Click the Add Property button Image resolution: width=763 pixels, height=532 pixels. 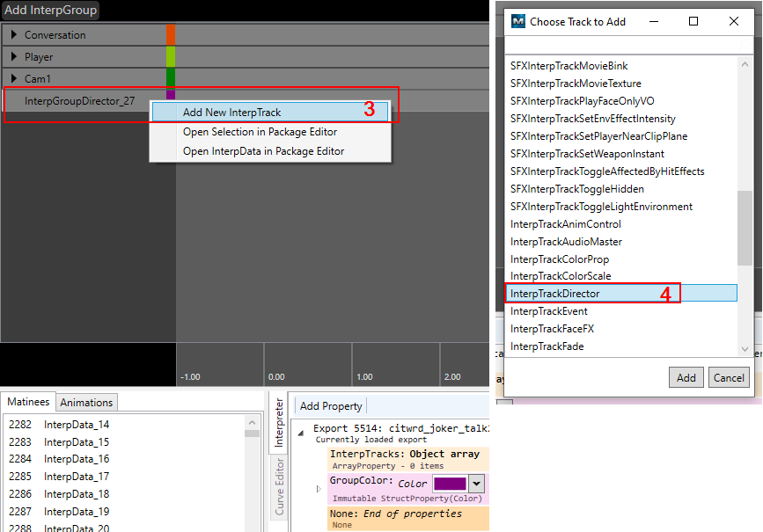tap(331, 406)
